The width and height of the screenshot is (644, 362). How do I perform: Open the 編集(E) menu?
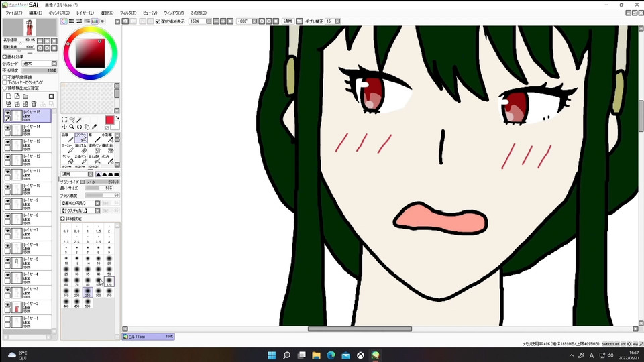click(x=36, y=13)
